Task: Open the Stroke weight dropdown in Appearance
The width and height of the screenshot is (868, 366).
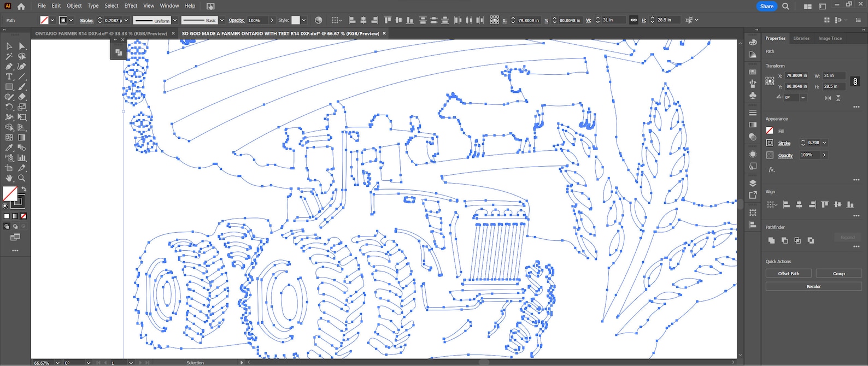Action: [x=824, y=143]
